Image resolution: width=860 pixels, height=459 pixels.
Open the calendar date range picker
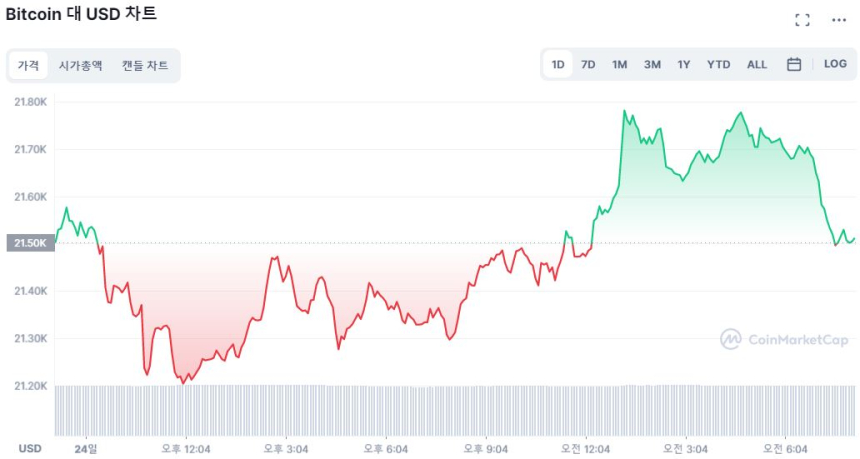794,65
